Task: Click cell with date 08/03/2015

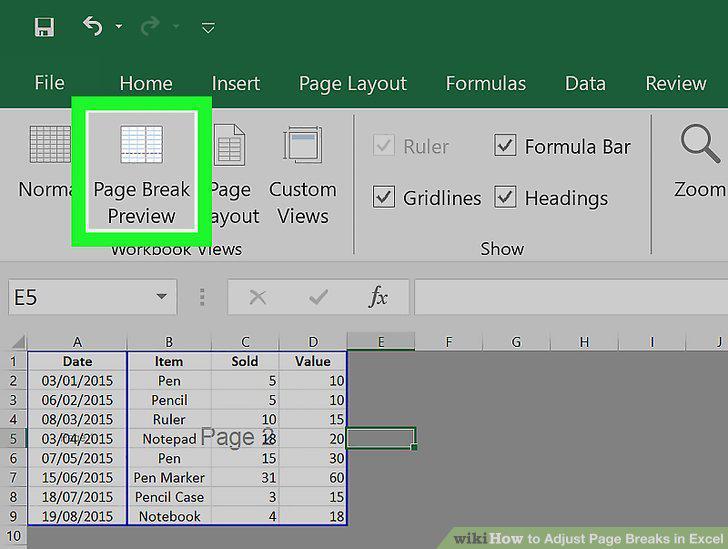Action: coord(77,419)
